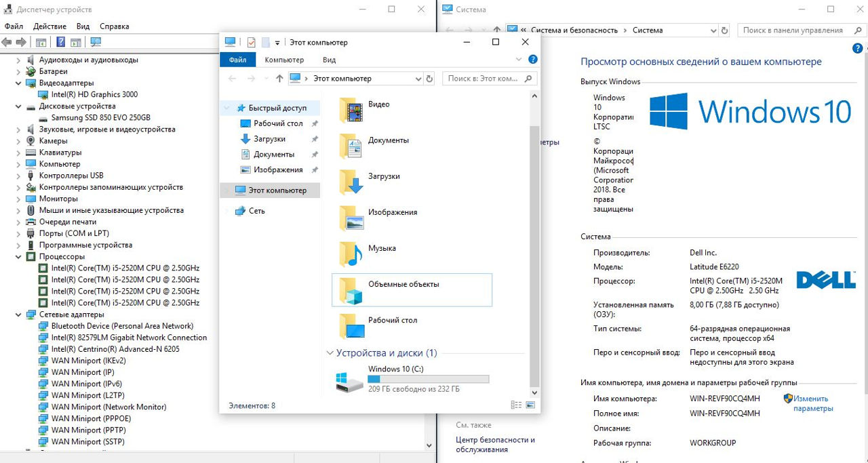
Task: Refresh the Explorer address bar location
Action: click(x=429, y=79)
